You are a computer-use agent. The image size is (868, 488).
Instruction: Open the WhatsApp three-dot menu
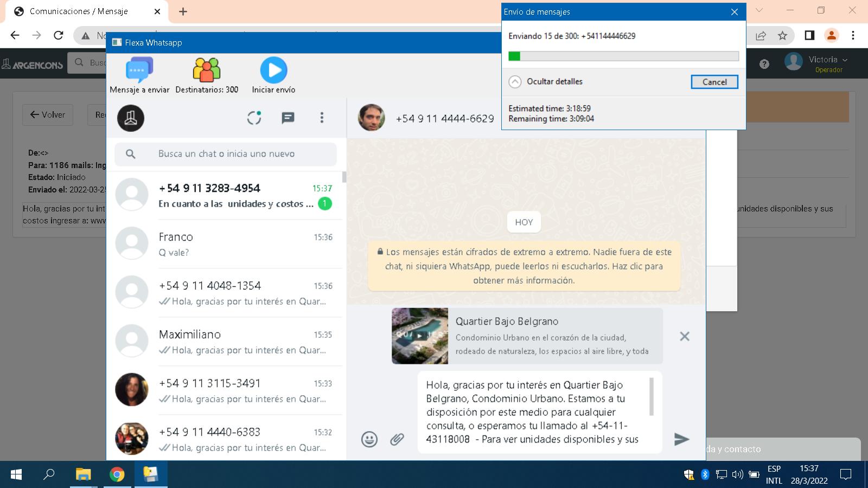[x=322, y=118]
